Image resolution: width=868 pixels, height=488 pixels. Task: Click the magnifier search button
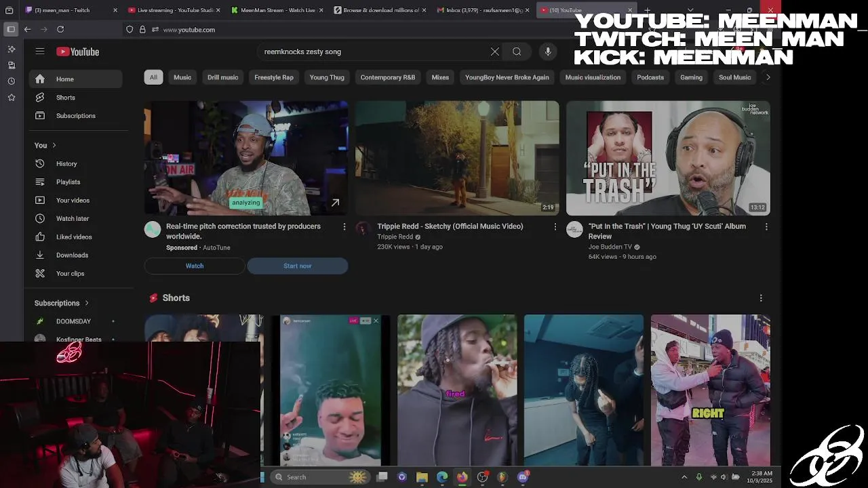tap(517, 52)
